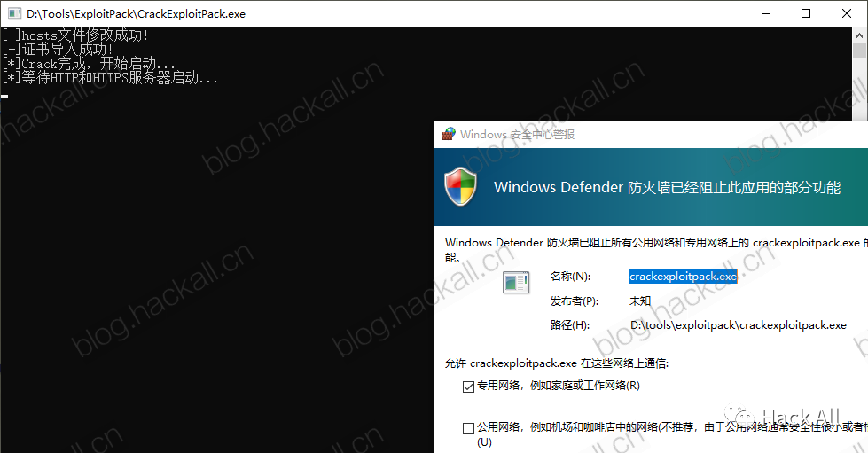Click the console vertical scrollbar thumb
The width and height of the screenshot is (868, 453).
(x=860, y=50)
